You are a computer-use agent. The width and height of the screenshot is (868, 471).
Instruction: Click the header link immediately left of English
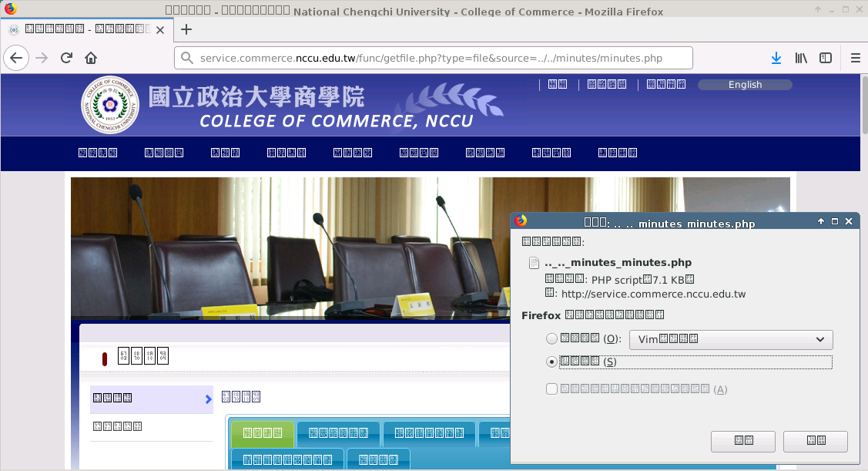[x=666, y=84]
